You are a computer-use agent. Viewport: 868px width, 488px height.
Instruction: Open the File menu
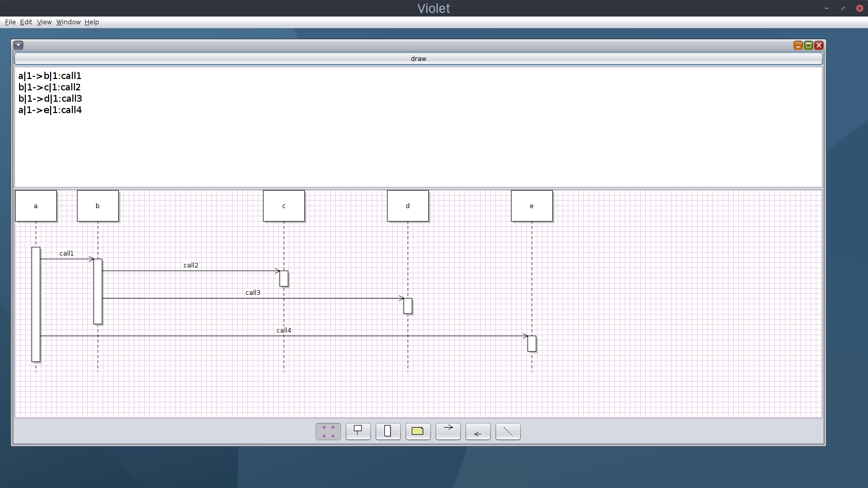[10, 22]
